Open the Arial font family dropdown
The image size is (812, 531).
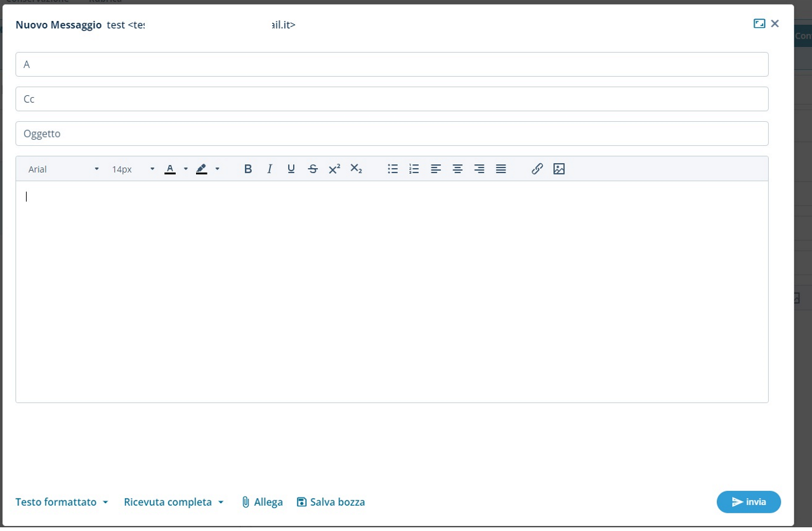(x=63, y=169)
